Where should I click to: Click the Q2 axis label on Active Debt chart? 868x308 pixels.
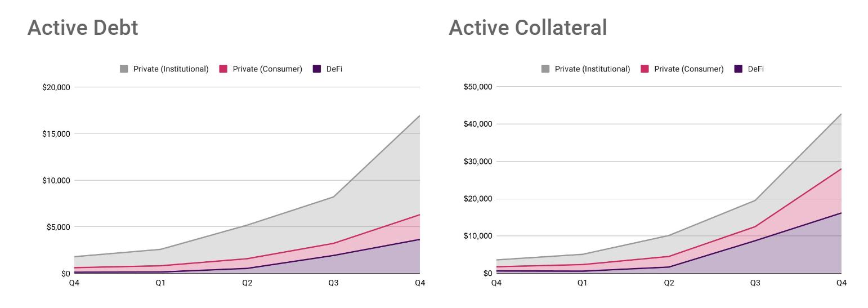(x=247, y=283)
